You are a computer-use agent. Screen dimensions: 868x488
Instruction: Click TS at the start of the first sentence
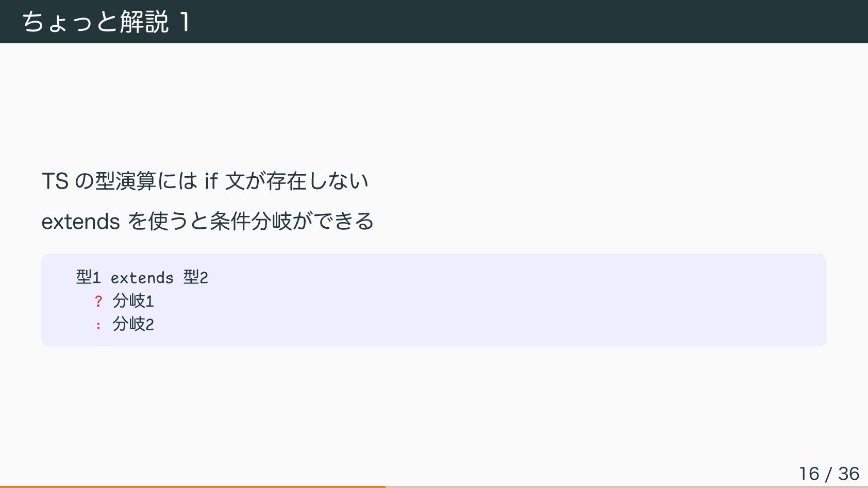(55, 181)
